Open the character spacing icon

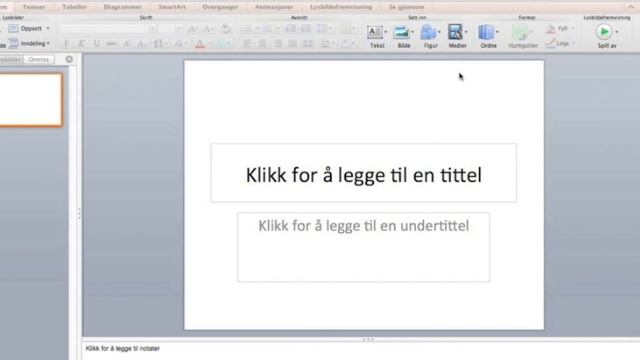(x=158, y=43)
